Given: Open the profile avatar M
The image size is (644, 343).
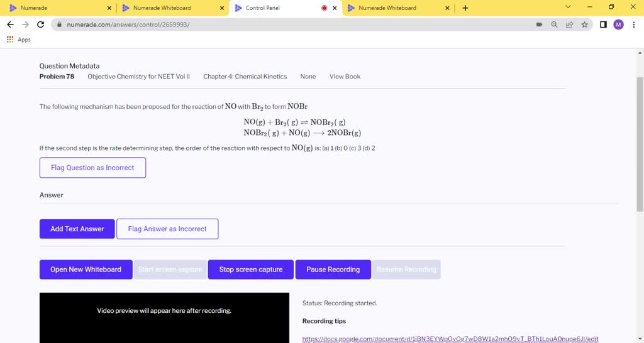Looking at the screenshot, I should (x=618, y=24).
